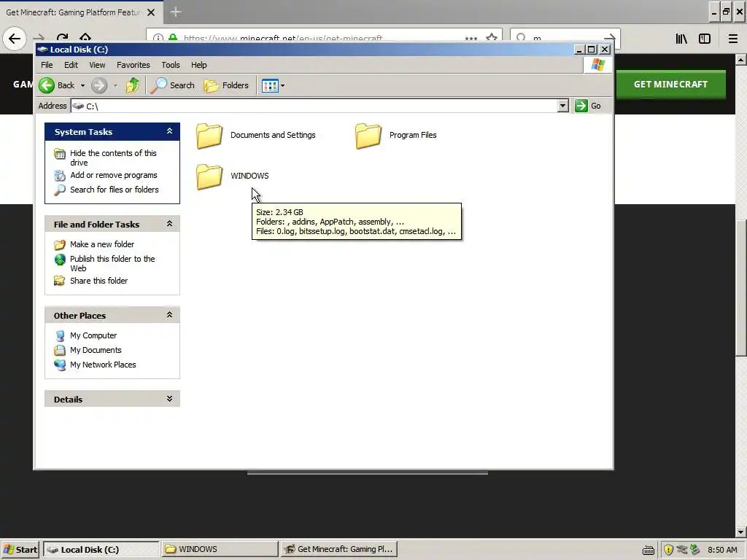Viewport: 747px width, 560px height.
Task: Click the taskbar clock showing 8:50 AM
Action: (722, 550)
